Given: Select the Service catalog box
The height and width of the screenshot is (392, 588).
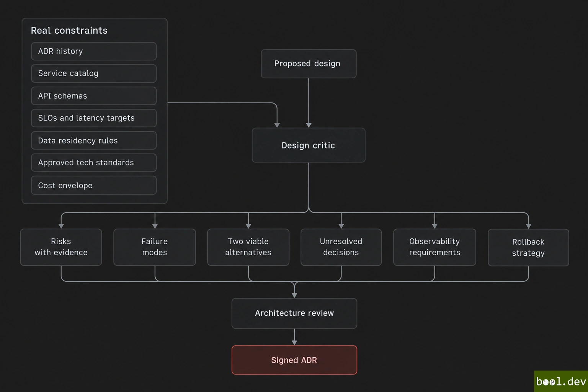Looking at the screenshot, I should click(94, 73).
